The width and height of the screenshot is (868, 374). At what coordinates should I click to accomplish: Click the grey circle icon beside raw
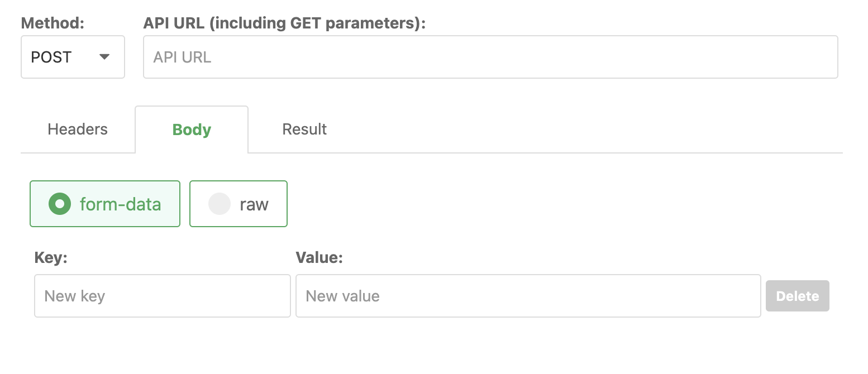point(220,204)
